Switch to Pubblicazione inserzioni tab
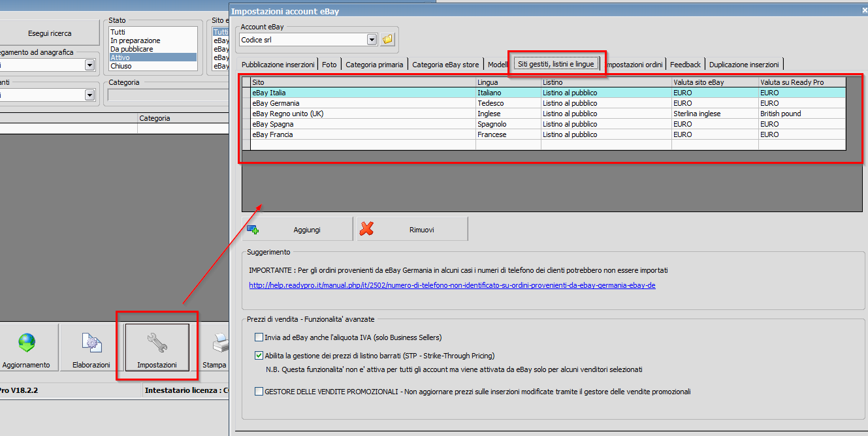 click(278, 65)
